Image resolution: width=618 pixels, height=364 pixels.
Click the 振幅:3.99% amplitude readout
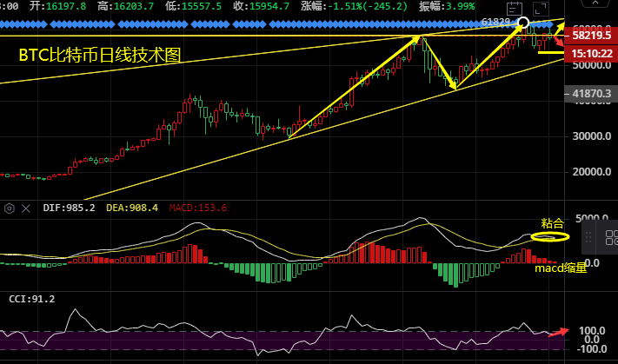tap(443, 5)
